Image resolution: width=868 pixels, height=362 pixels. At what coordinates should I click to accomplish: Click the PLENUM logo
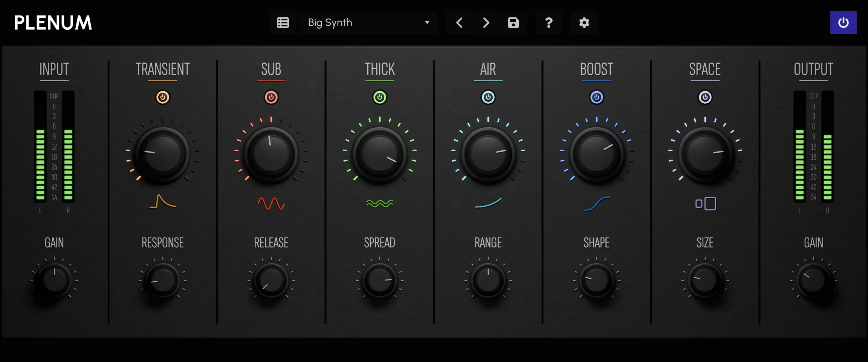[x=53, y=23]
